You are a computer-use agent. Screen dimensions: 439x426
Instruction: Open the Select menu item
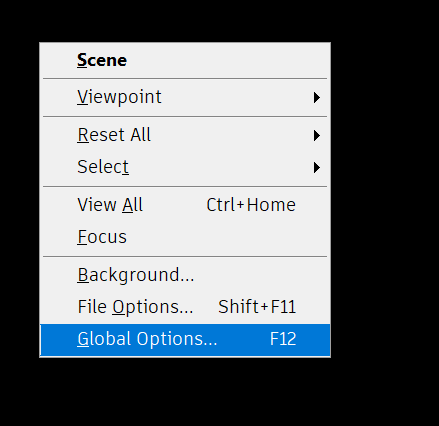(x=185, y=167)
